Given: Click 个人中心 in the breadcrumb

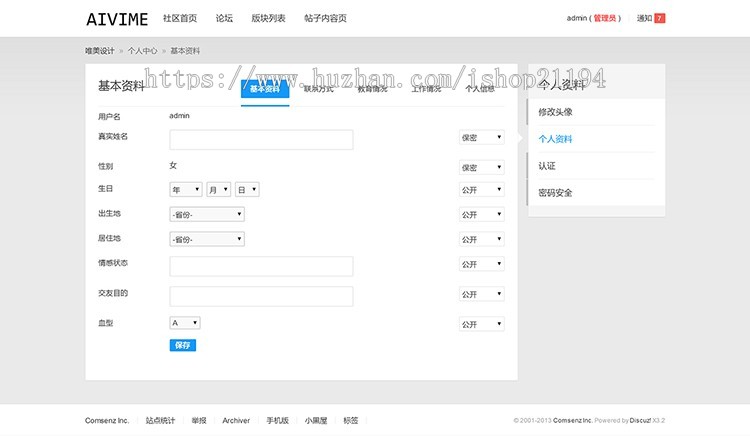Looking at the screenshot, I should (x=142, y=51).
